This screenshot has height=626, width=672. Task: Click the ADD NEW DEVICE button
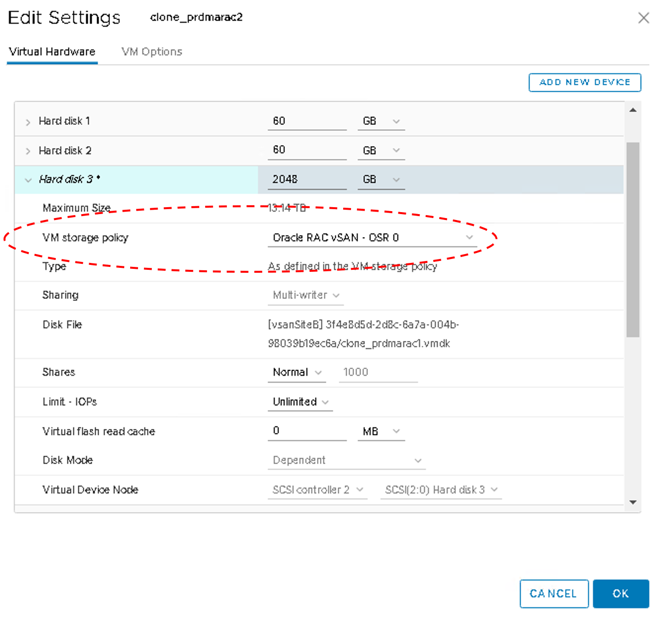point(584,82)
